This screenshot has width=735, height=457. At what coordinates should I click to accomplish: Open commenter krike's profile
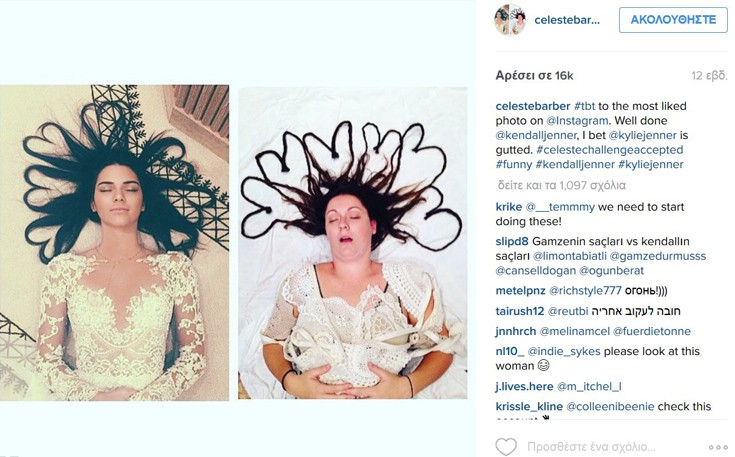tap(509, 207)
